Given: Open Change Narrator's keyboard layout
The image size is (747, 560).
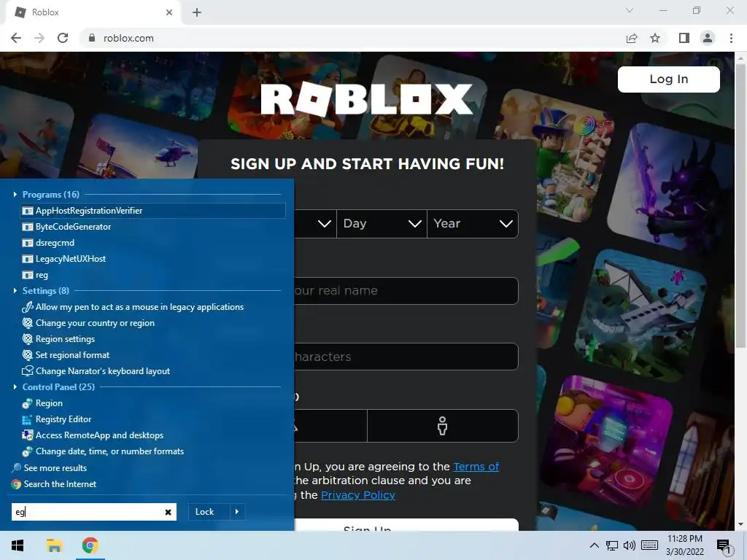Looking at the screenshot, I should [153, 371].
